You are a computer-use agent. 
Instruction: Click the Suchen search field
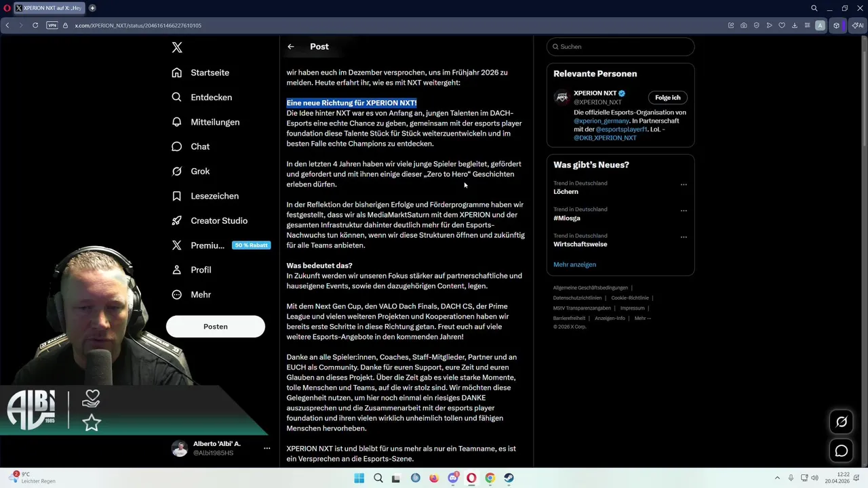point(620,47)
